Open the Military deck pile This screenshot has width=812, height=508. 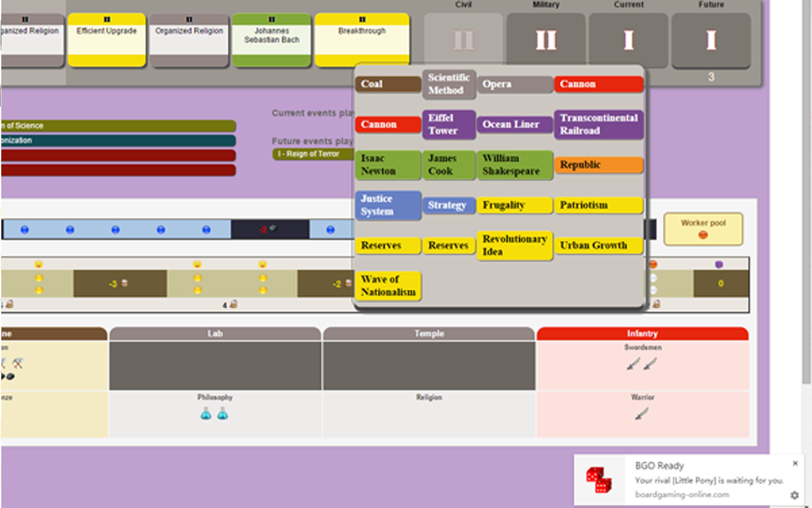pos(546,41)
